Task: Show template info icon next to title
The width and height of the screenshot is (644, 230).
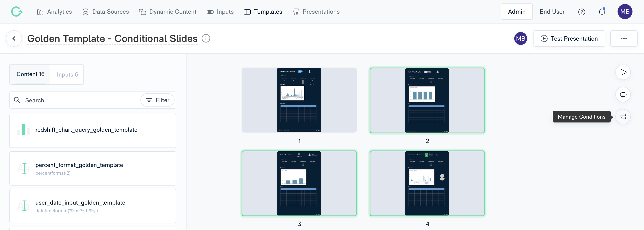Action: click(206, 38)
